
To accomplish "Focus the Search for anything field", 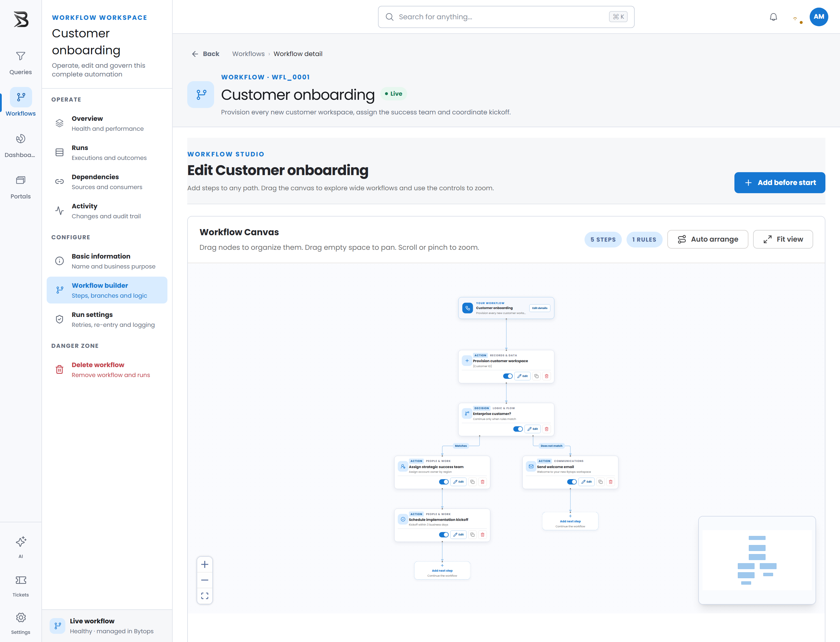I will click(x=506, y=17).
